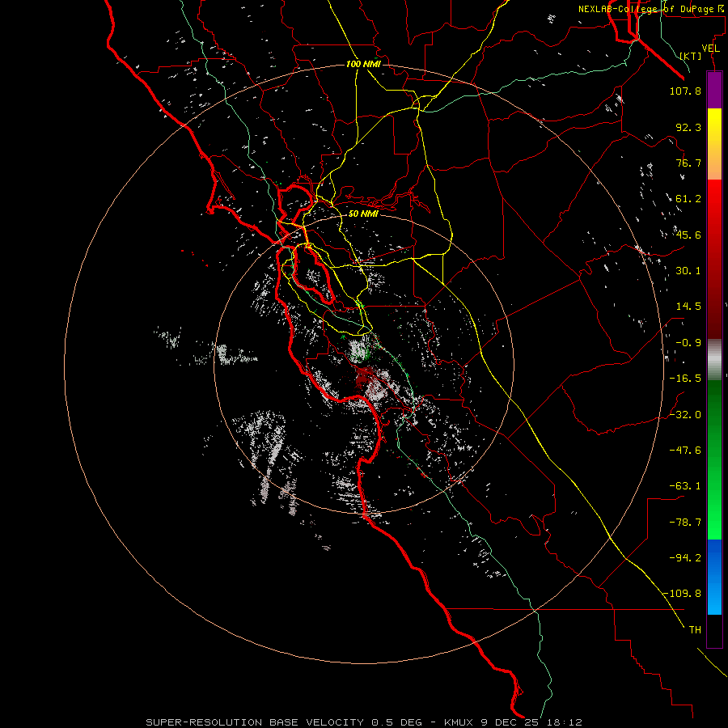728x728 pixels.
Task: Click the -47.6 velocity scale value
Action: (685, 451)
